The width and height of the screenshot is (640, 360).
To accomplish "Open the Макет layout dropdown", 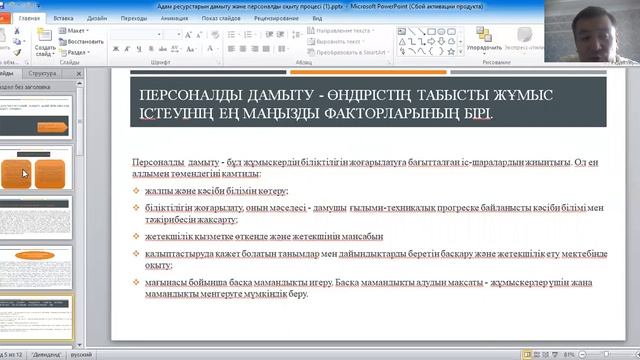I will [x=74, y=31].
